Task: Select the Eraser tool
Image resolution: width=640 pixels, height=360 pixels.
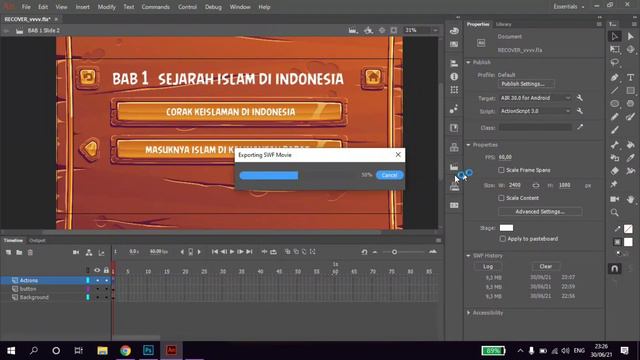Action: click(615, 171)
